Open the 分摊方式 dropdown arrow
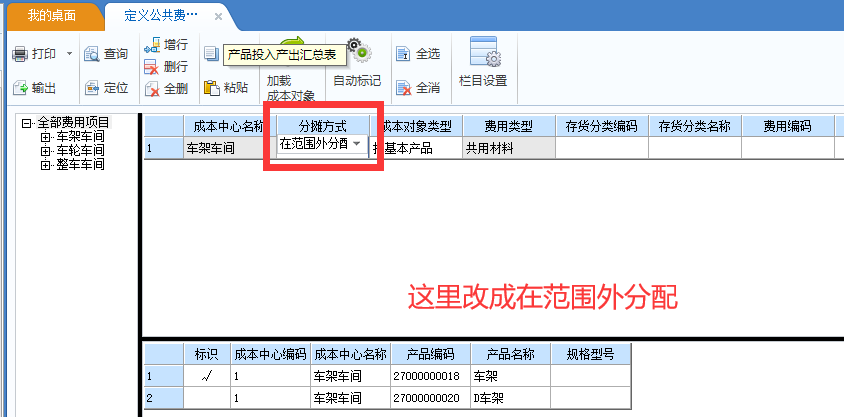The image size is (844, 417). [357, 144]
